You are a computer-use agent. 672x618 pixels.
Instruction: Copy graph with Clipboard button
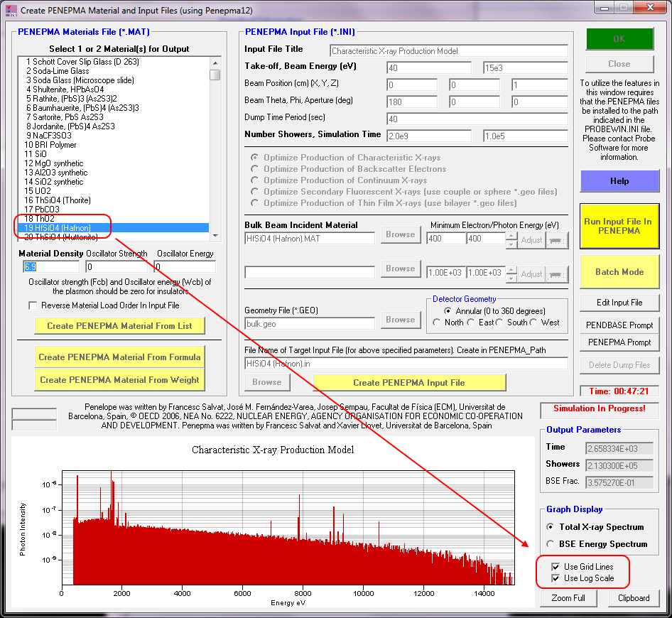[634, 598]
